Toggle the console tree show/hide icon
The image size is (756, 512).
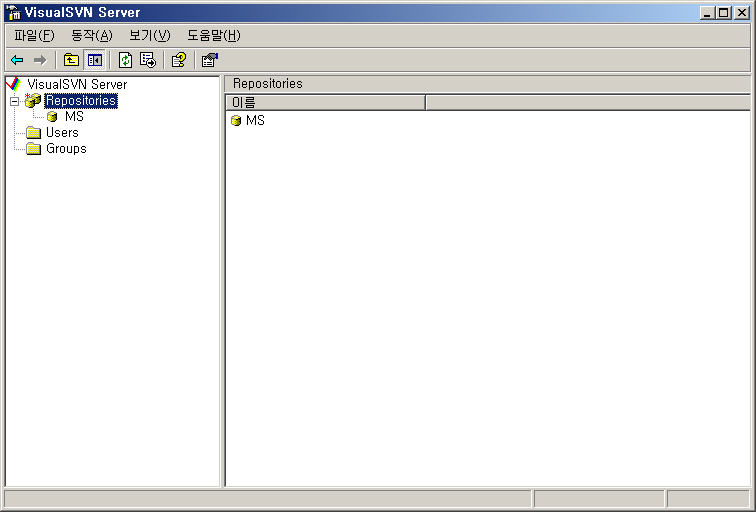pos(95,60)
